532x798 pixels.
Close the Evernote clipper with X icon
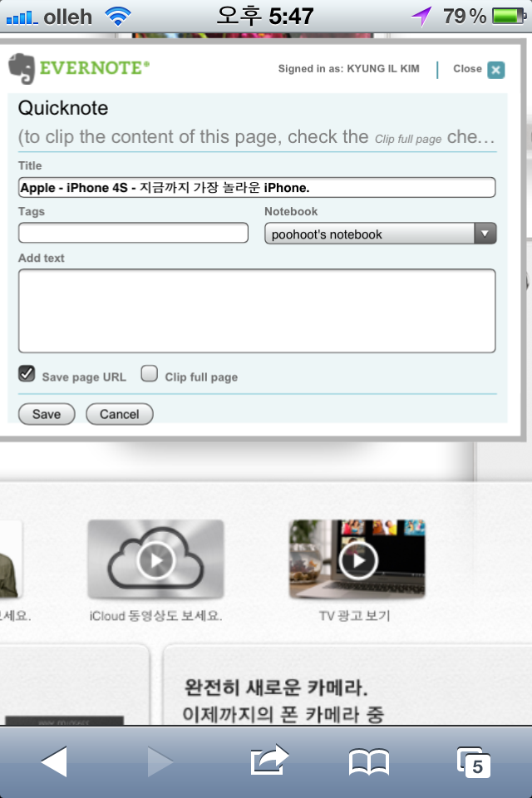pyautogui.click(x=496, y=70)
